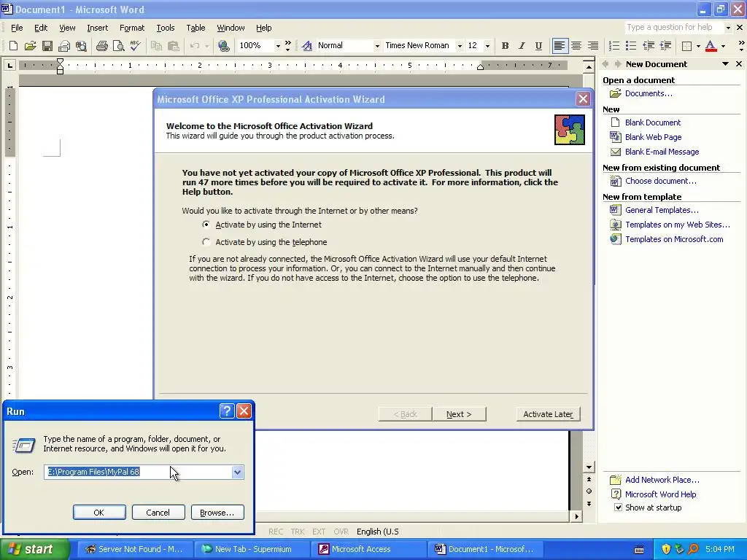
Task: Apply the red Font Color button
Action: click(711, 46)
